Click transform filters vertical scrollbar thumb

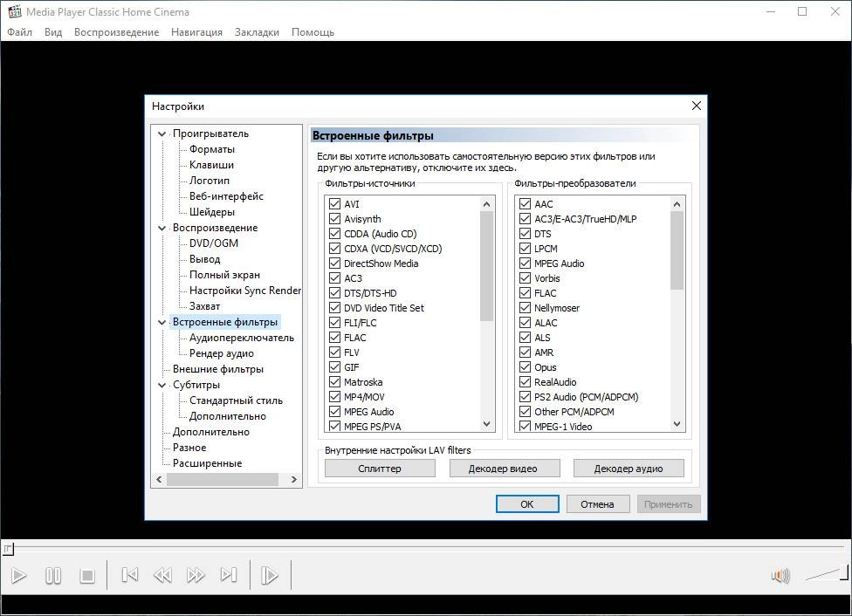point(677,250)
